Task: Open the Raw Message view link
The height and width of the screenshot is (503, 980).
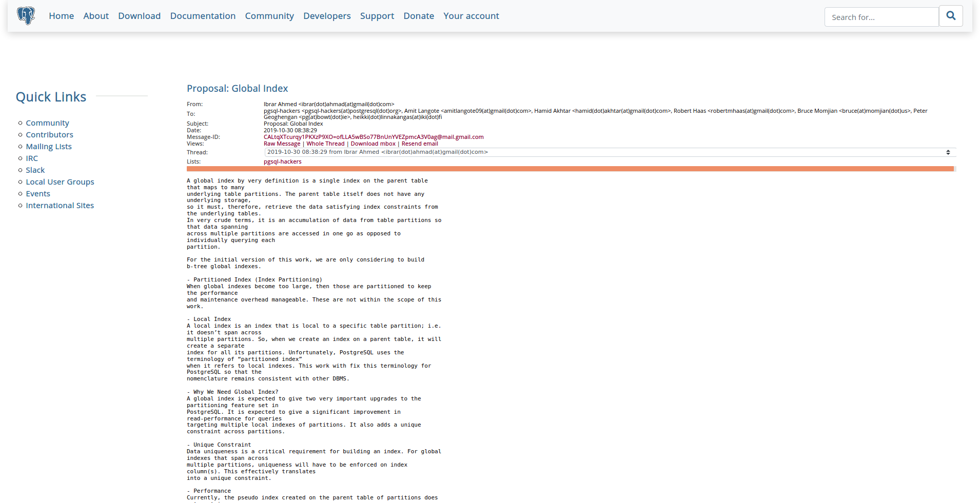Action: (x=282, y=144)
